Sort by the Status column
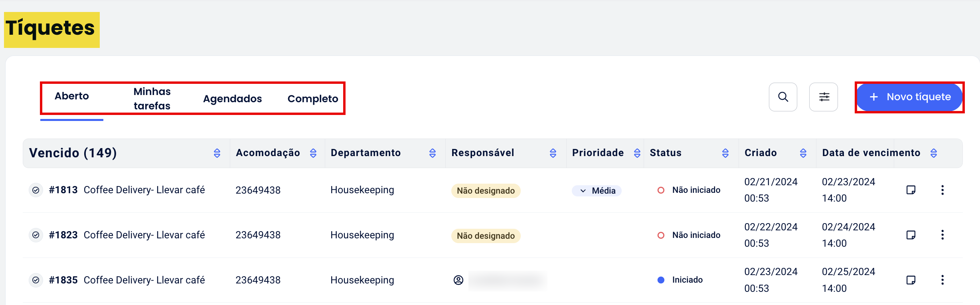This screenshot has width=980, height=305. (x=725, y=153)
